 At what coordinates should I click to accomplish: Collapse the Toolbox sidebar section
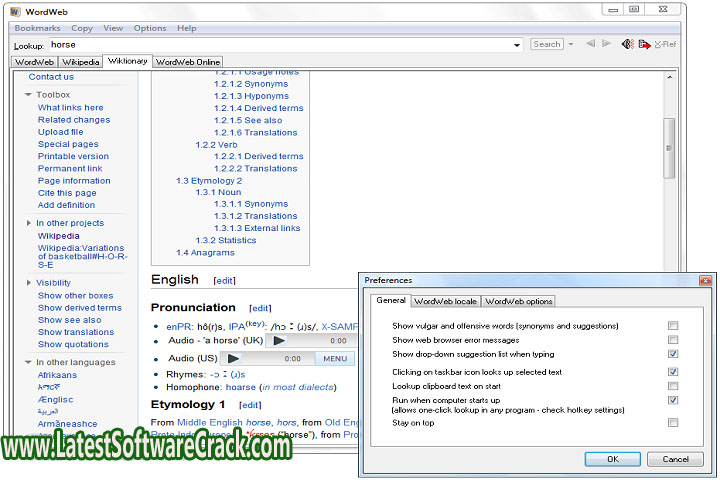28,95
